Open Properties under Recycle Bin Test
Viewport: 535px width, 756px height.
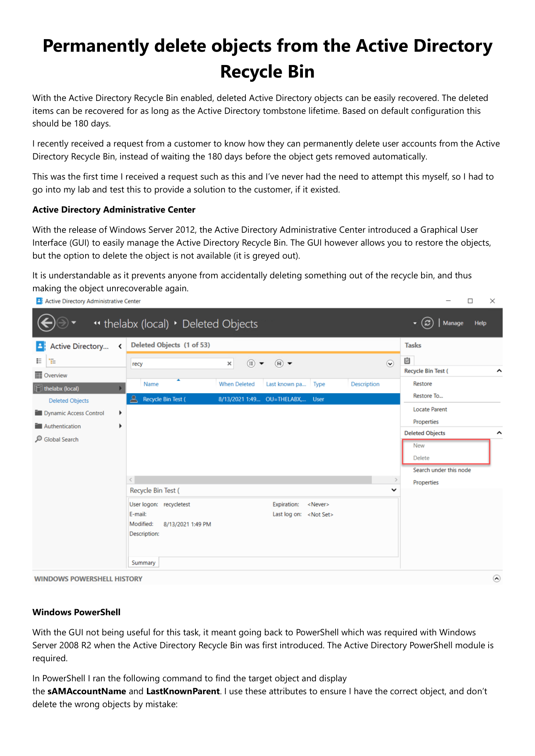[426, 422]
